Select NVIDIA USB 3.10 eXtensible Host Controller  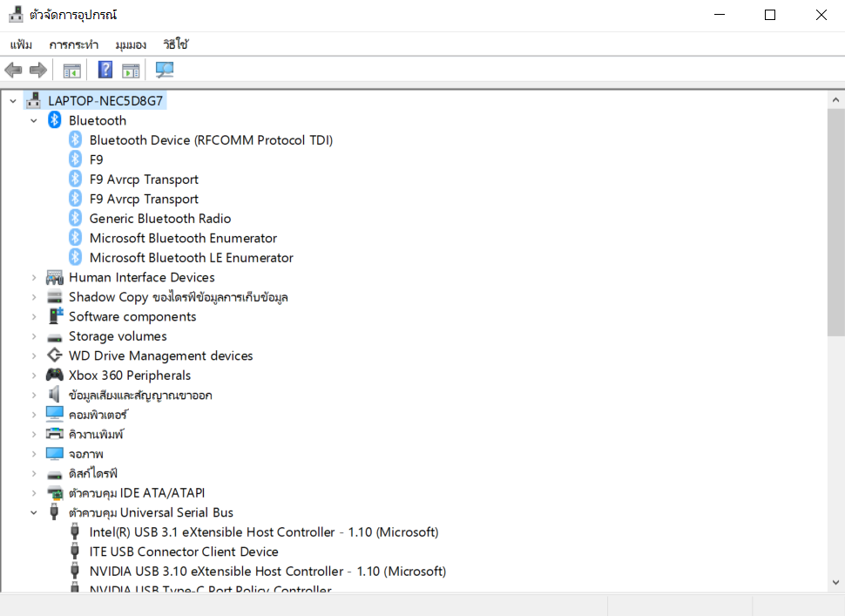point(267,571)
